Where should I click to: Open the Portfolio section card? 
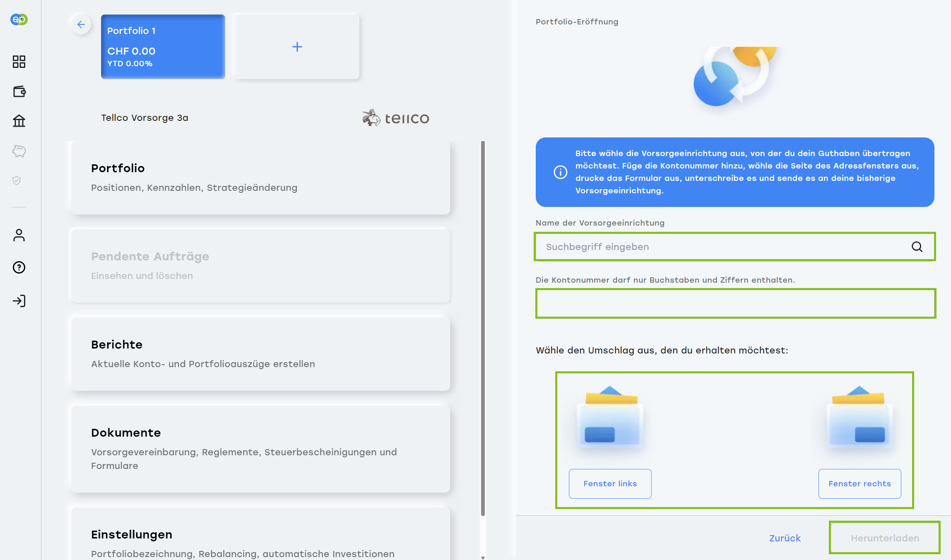point(260,178)
